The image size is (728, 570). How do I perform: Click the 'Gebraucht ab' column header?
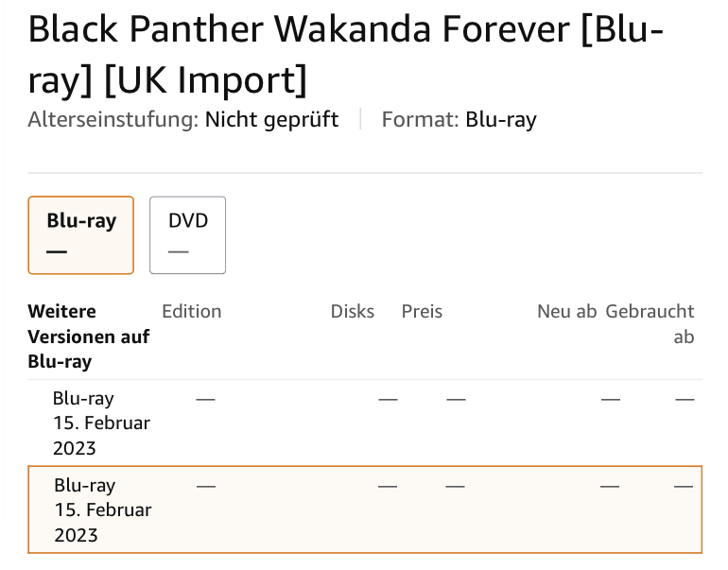650,324
